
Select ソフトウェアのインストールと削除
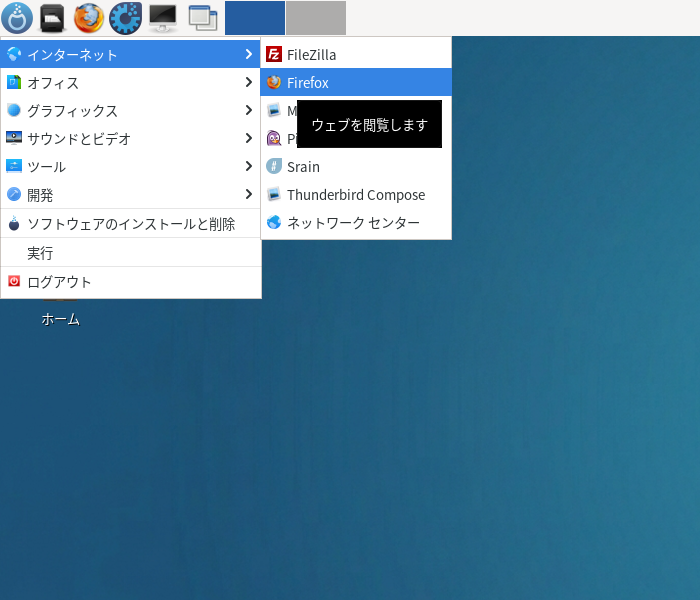(x=130, y=224)
